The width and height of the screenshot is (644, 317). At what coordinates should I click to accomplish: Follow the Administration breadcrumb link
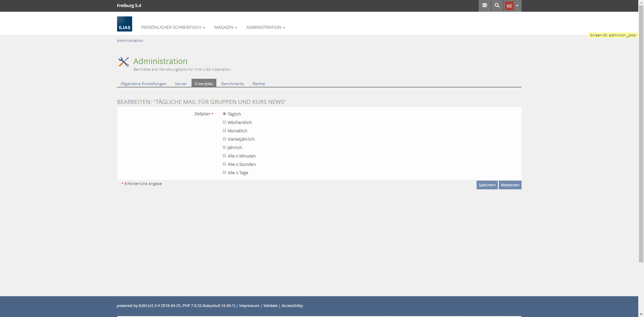coord(130,41)
